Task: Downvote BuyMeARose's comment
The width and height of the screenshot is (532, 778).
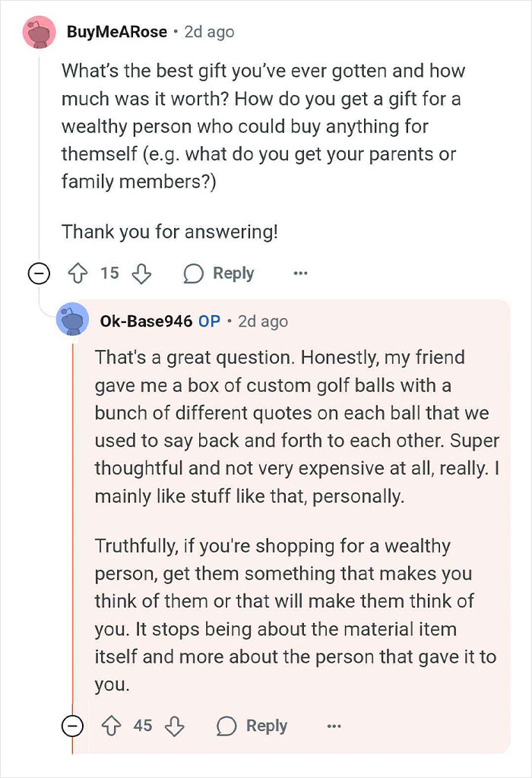Action: coord(141,274)
